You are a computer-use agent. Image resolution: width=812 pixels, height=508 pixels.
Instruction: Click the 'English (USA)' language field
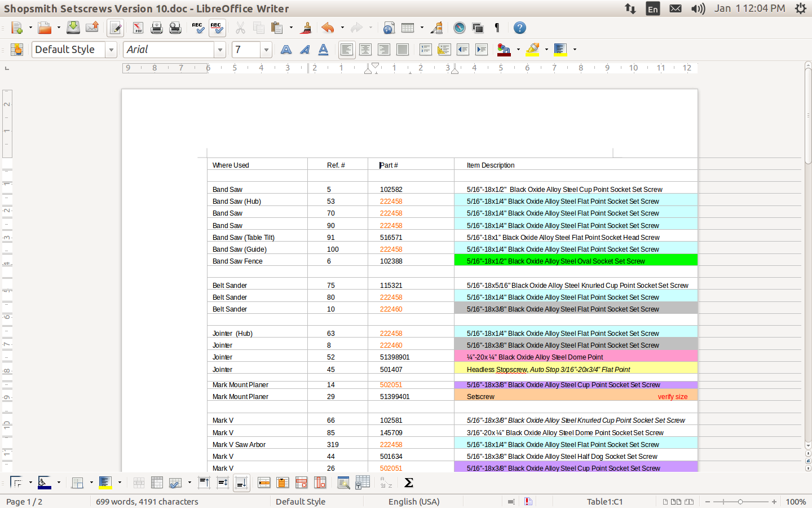coord(414,502)
